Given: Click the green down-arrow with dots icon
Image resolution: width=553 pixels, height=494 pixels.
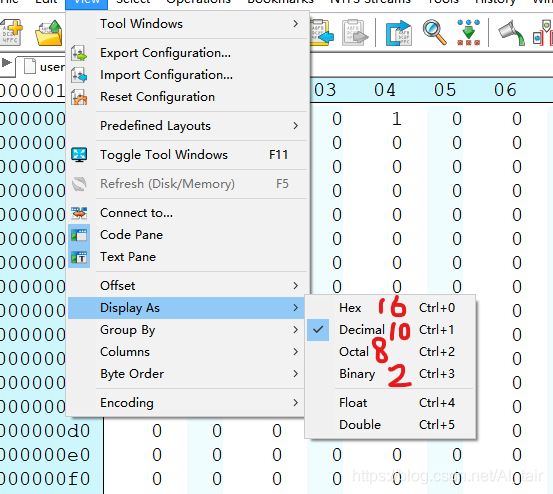Looking at the screenshot, I should [x=468, y=32].
